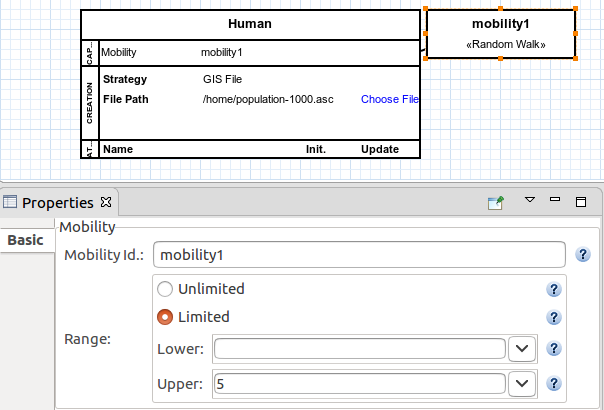Click the Strategy label

point(125,79)
